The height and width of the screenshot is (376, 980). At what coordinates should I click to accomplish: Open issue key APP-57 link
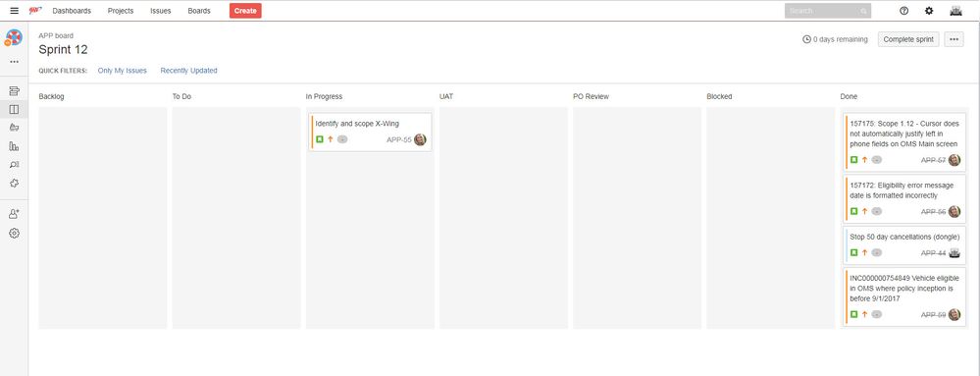pyautogui.click(x=933, y=161)
